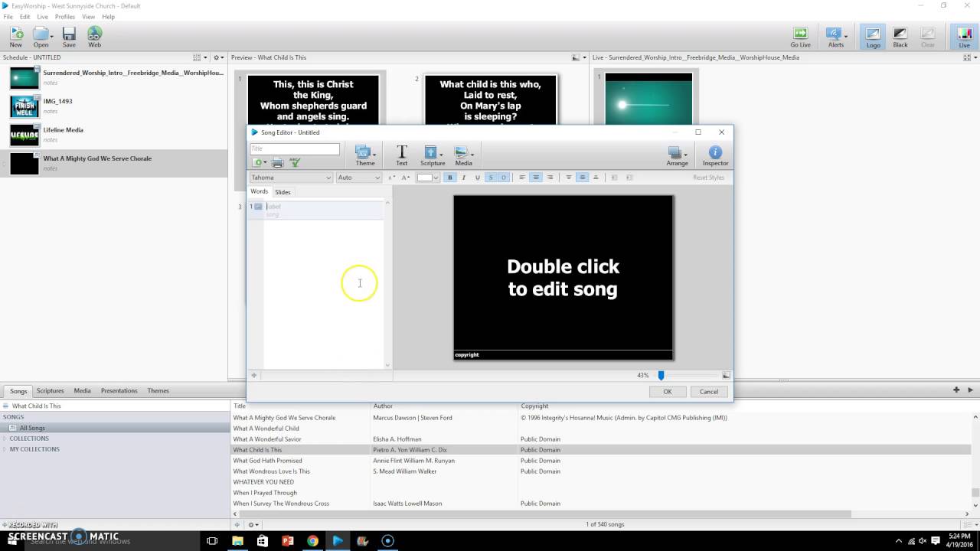Click the print icon in Song Editor
980x551 pixels.
click(278, 163)
